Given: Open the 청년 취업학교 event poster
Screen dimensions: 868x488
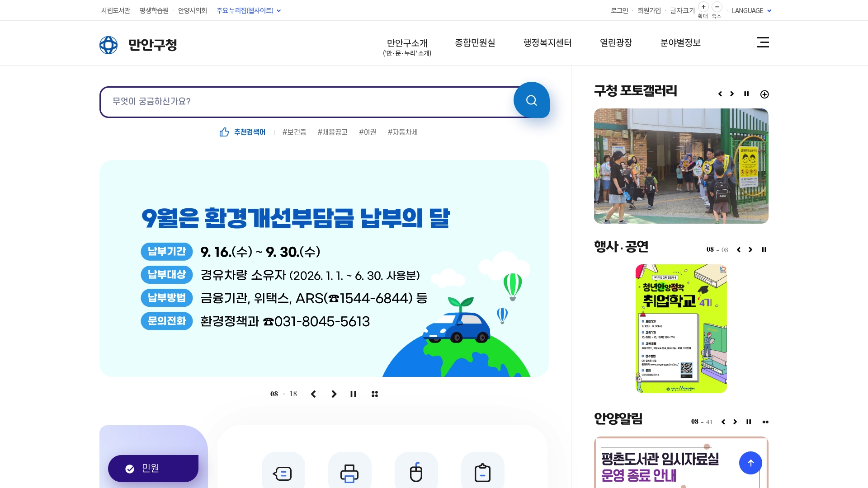Looking at the screenshot, I should (x=681, y=328).
